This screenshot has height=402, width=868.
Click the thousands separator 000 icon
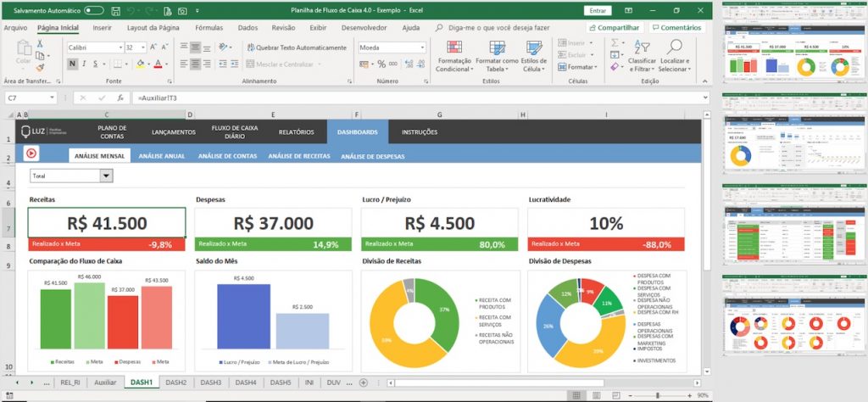[x=393, y=64]
